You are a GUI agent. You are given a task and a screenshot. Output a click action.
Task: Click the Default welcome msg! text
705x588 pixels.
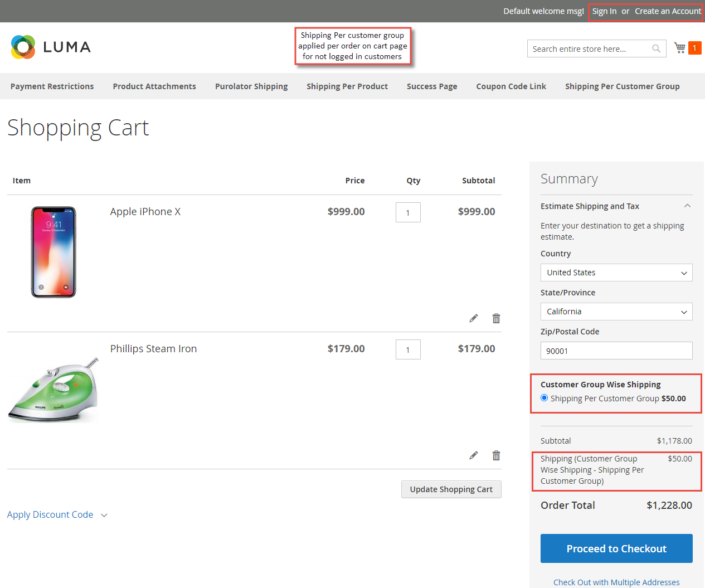543,11
